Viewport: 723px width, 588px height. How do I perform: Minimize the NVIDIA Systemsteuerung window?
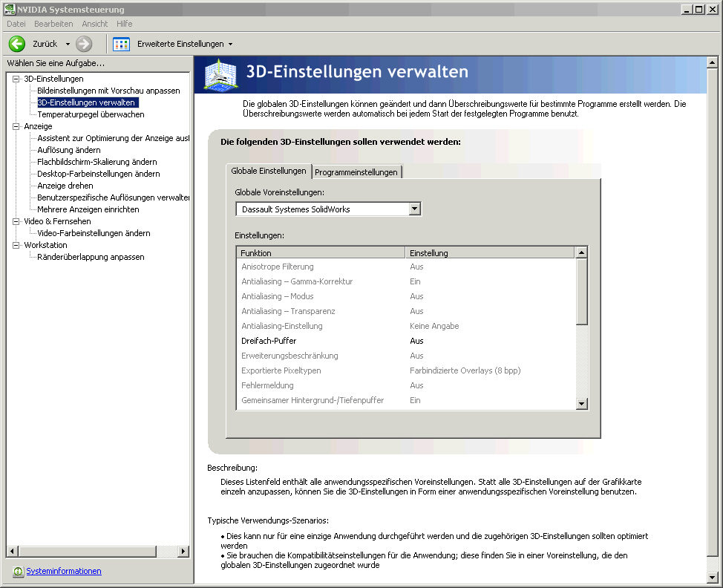(687, 9)
